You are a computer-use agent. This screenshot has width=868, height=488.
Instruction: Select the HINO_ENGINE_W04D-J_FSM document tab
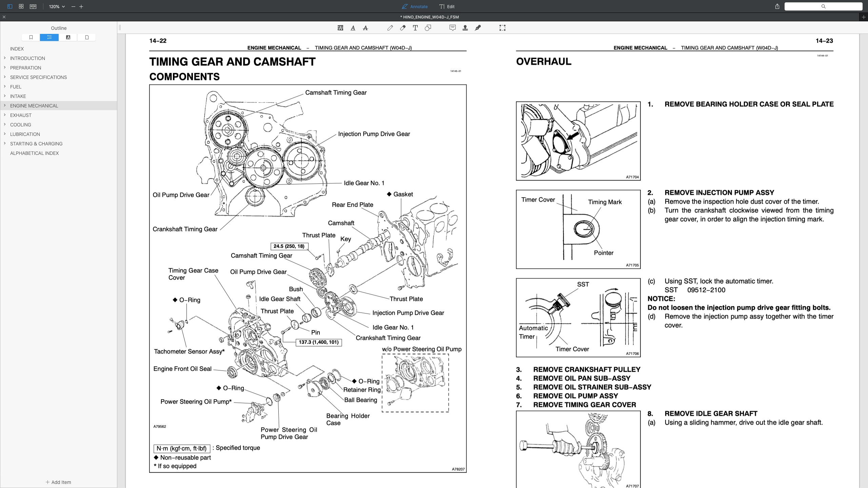pos(430,17)
